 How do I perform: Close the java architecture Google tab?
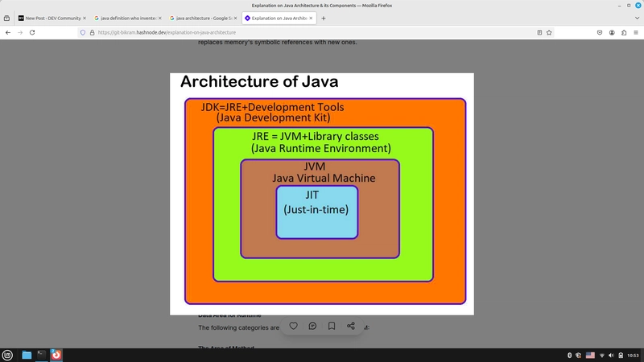click(235, 18)
